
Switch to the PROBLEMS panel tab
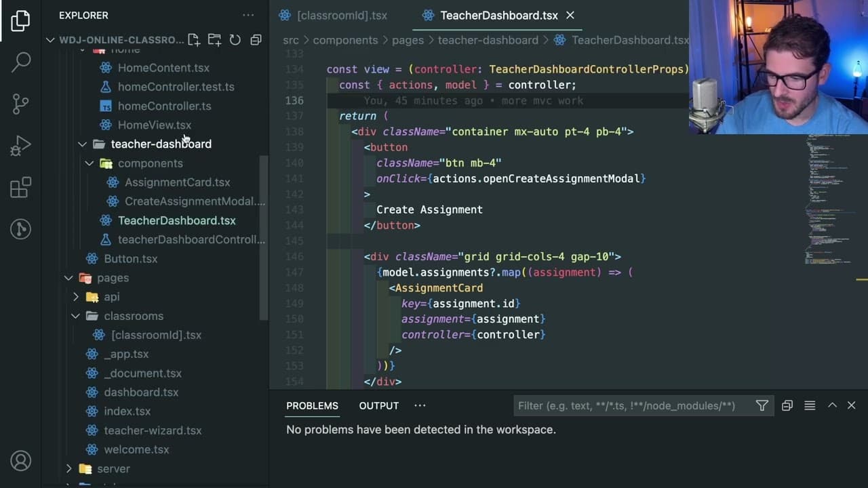(312, 405)
